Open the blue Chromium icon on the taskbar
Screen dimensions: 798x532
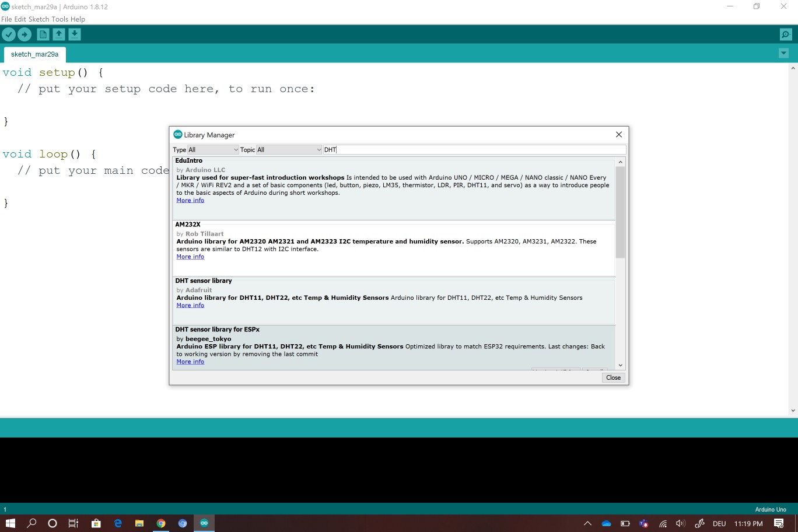pos(183,523)
